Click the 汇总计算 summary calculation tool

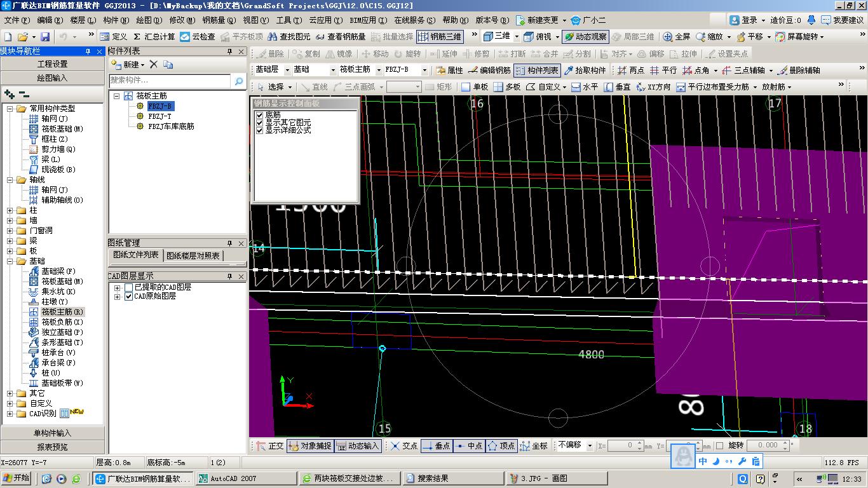(153, 37)
